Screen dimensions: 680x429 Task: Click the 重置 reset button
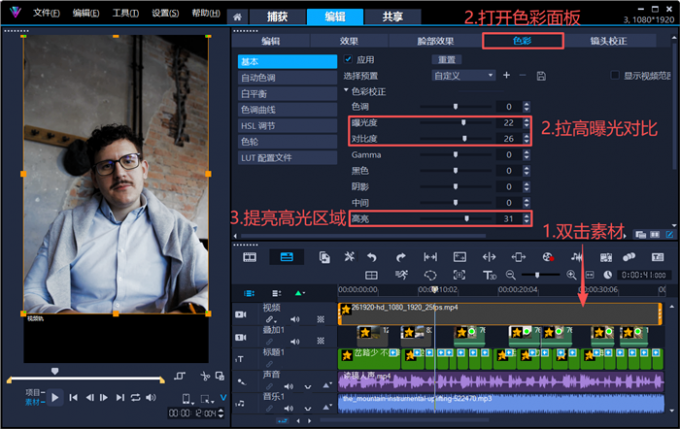click(446, 59)
